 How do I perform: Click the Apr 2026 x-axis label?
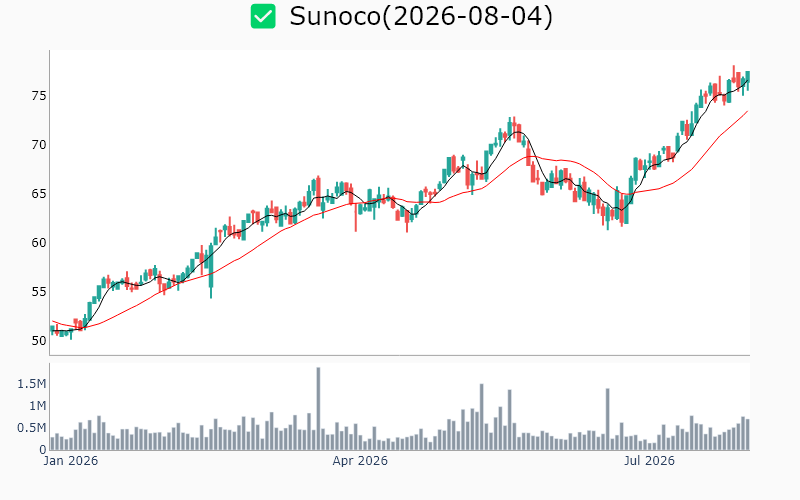(x=360, y=461)
